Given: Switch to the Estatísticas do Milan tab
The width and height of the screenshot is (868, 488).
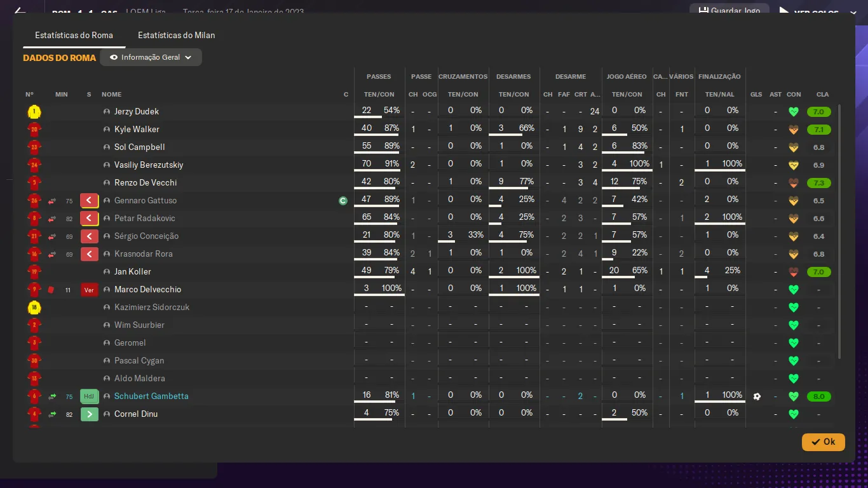Looking at the screenshot, I should [176, 35].
